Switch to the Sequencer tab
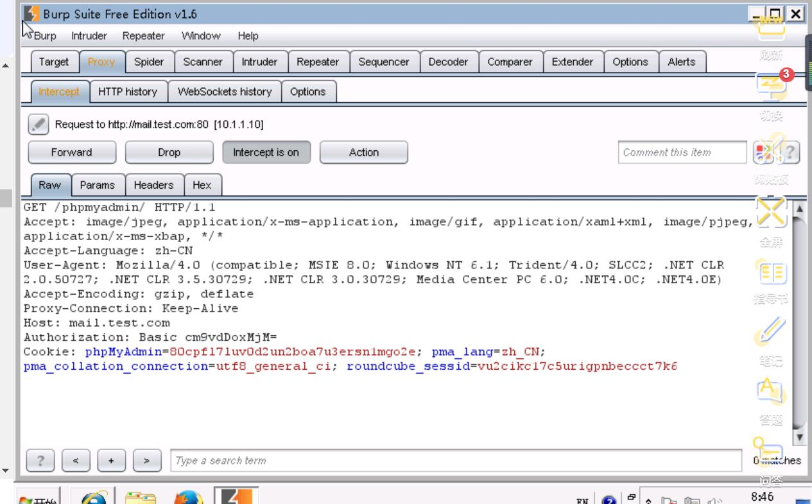This screenshot has width=812, height=504. click(x=384, y=62)
